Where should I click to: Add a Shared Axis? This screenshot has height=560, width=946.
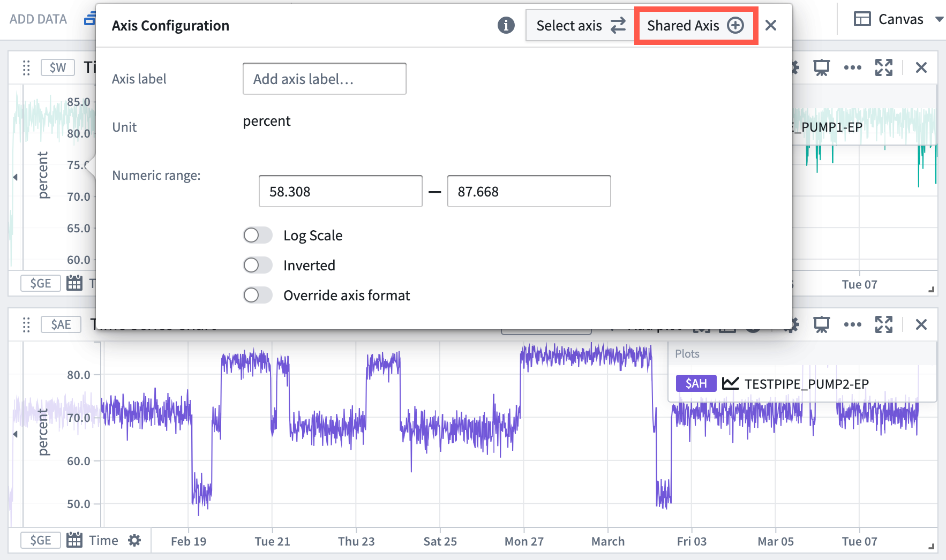pyautogui.click(x=695, y=25)
